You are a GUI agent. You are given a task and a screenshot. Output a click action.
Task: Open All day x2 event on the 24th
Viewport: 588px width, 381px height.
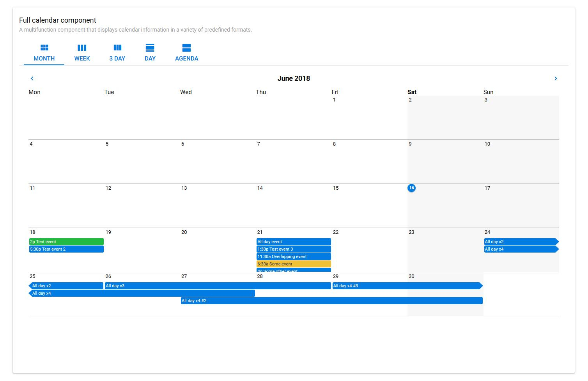pyautogui.click(x=521, y=242)
